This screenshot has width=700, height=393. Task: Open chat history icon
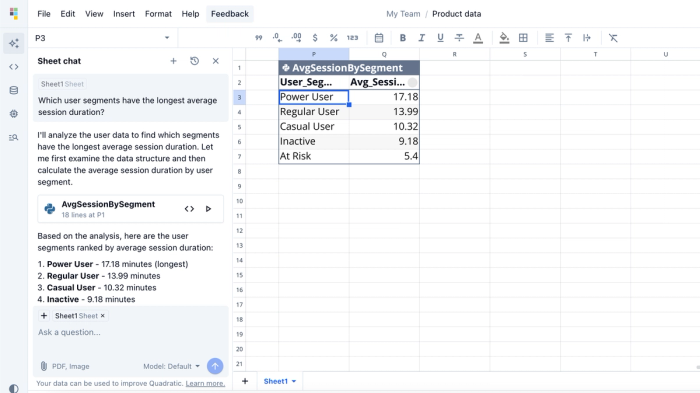(x=195, y=61)
